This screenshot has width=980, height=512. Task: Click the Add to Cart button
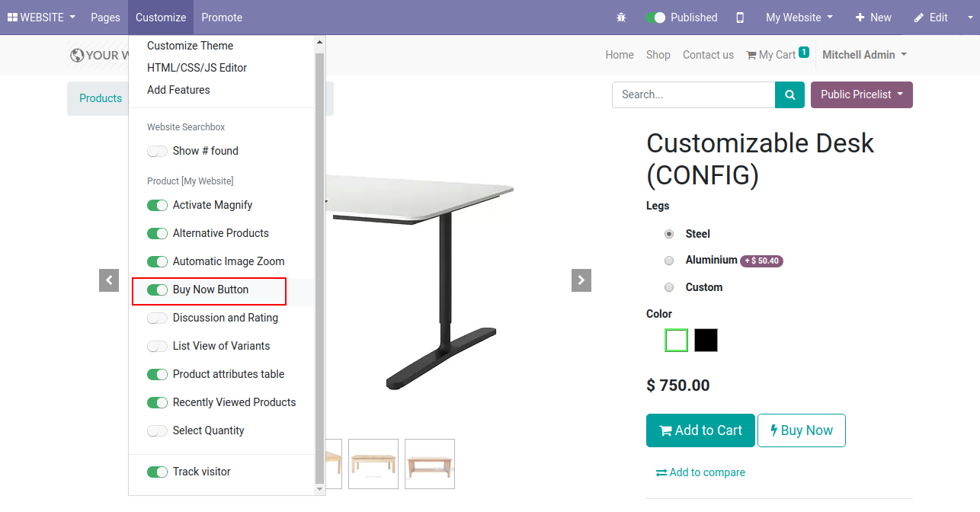pos(700,430)
